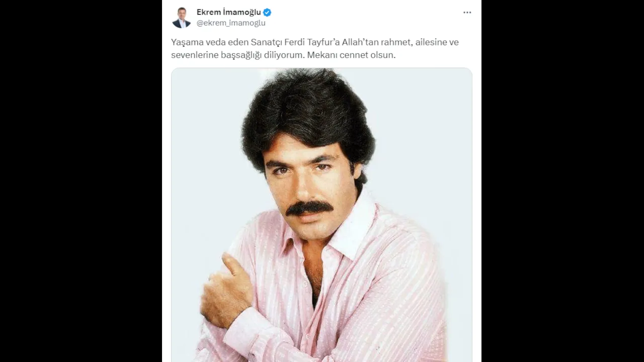The height and width of the screenshot is (362, 644).
Task: Open Ekrem İmamoğlu's profile avatar
Action: (181, 18)
